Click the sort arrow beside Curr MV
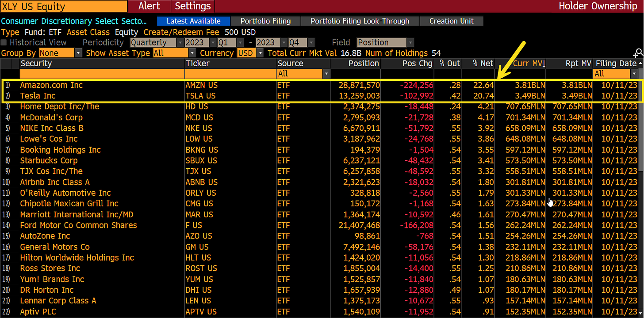The width and height of the screenshot is (644, 318). pos(544,64)
